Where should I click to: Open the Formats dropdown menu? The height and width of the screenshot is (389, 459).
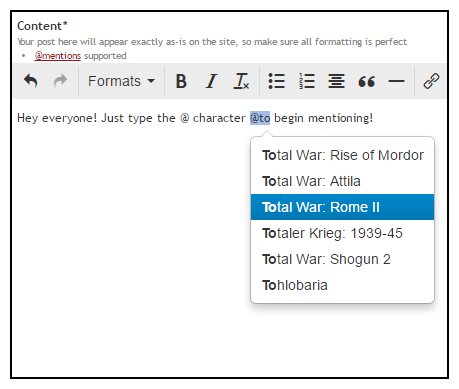pos(121,81)
